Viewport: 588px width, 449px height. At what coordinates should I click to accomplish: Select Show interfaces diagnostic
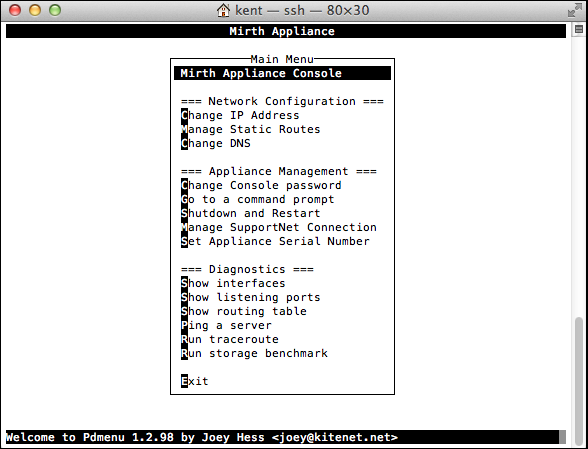(233, 283)
